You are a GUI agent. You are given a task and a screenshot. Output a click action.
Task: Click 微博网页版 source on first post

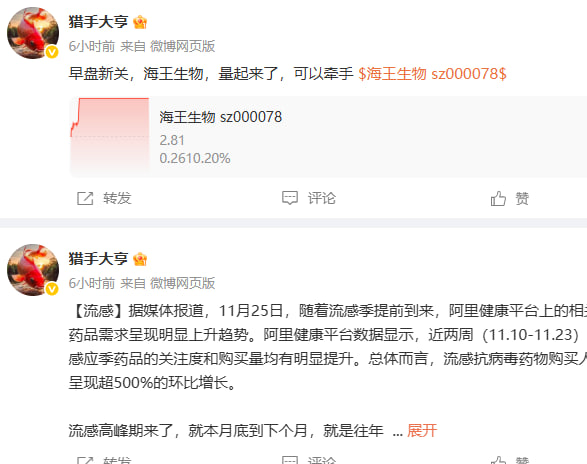pyautogui.click(x=182, y=46)
